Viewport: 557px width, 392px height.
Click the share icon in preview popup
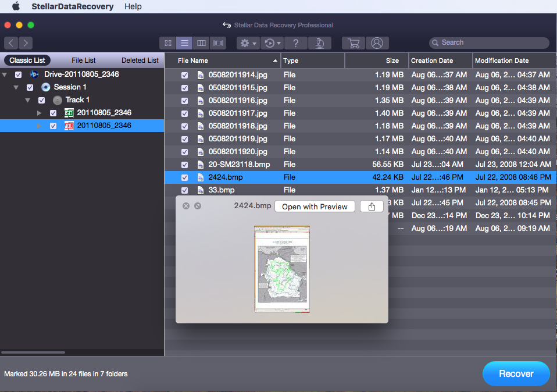click(x=372, y=206)
